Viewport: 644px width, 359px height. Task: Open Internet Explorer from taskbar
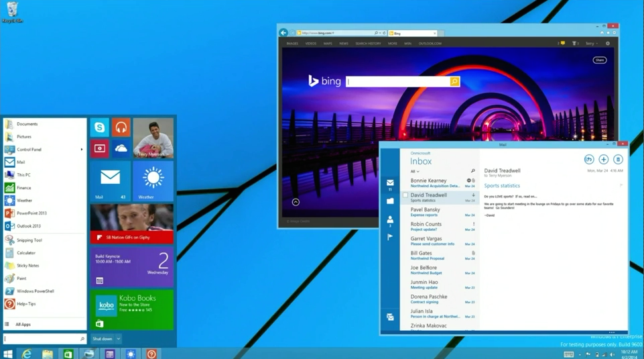point(27,354)
